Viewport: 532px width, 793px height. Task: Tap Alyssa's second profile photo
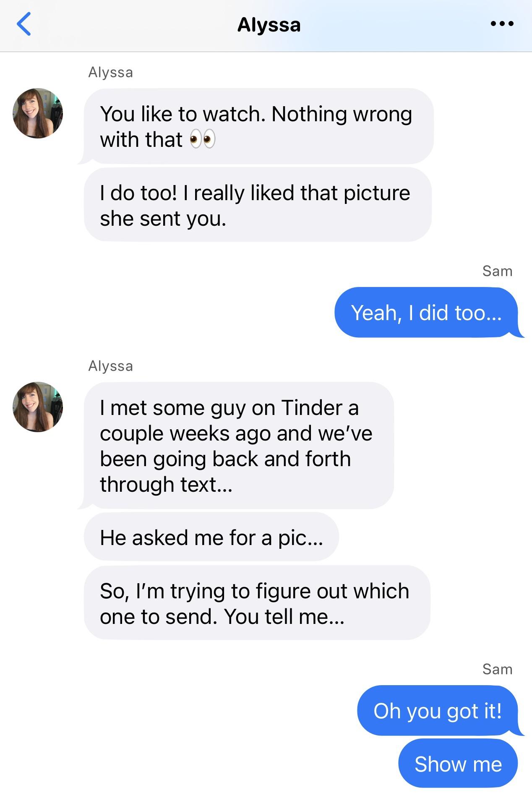pyautogui.click(x=38, y=407)
